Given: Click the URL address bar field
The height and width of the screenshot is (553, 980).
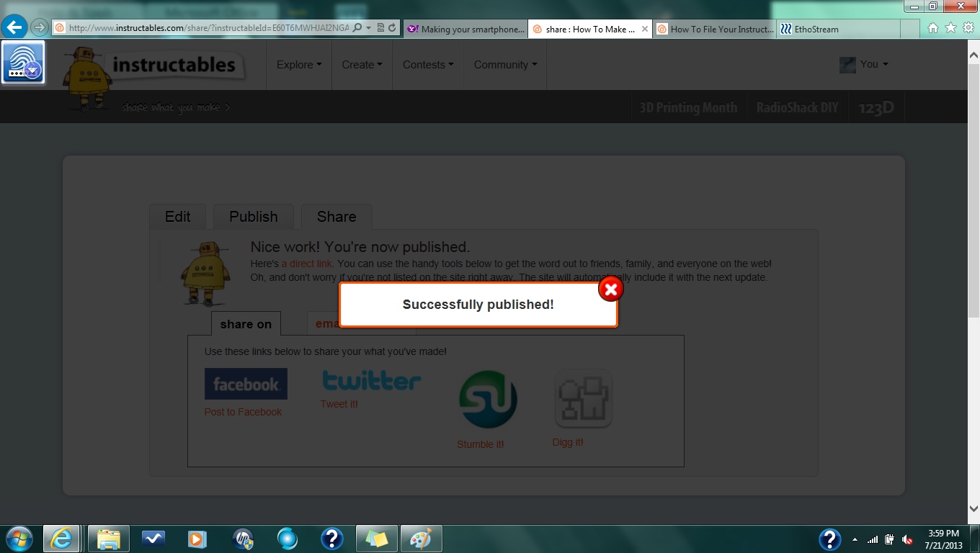Looking at the screenshot, I should [x=209, y=28].
